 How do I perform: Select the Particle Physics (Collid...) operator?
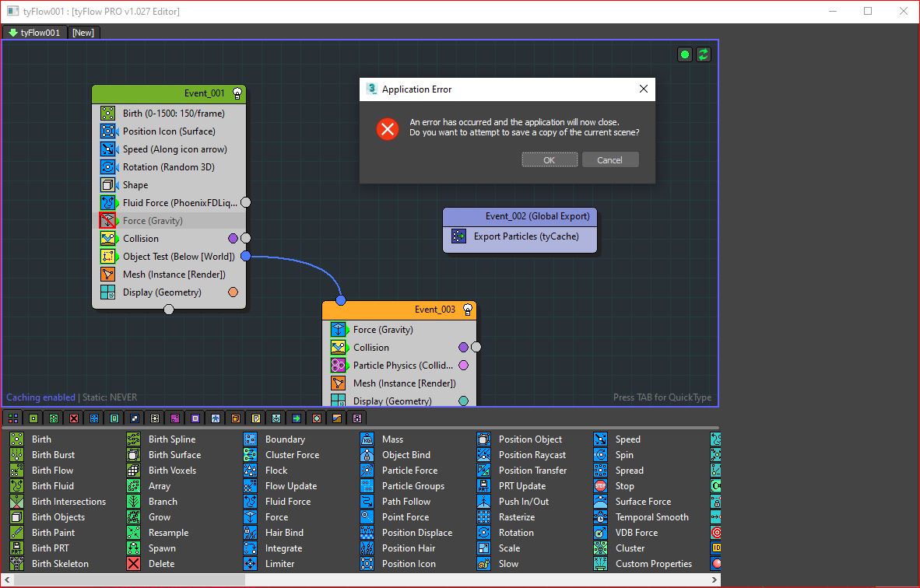(x=399, y=366)
